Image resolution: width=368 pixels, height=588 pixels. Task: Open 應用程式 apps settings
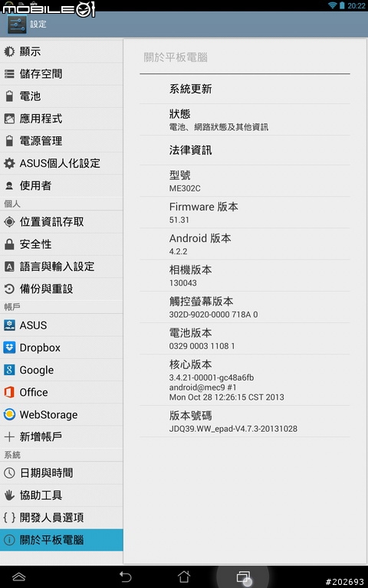[61, 119]
